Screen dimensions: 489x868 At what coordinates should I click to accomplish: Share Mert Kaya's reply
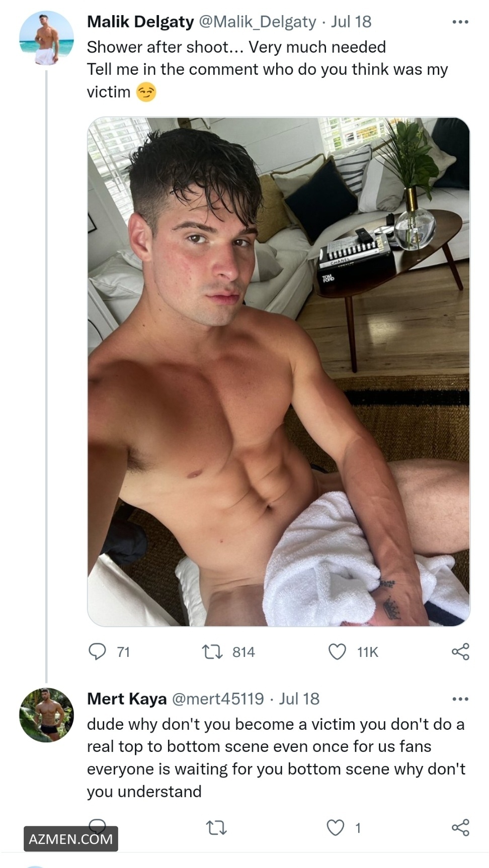tap(460, 827)
